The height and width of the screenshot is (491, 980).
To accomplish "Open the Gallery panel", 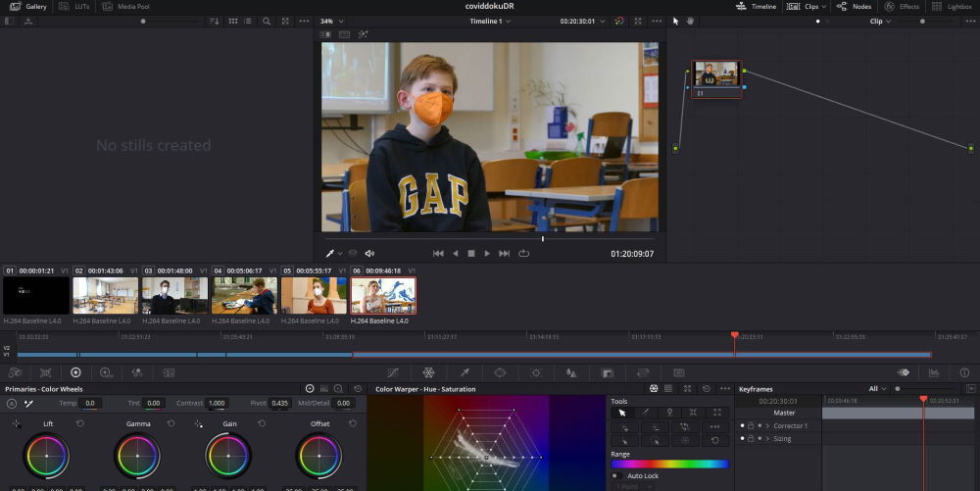I will tap(28, 6).
